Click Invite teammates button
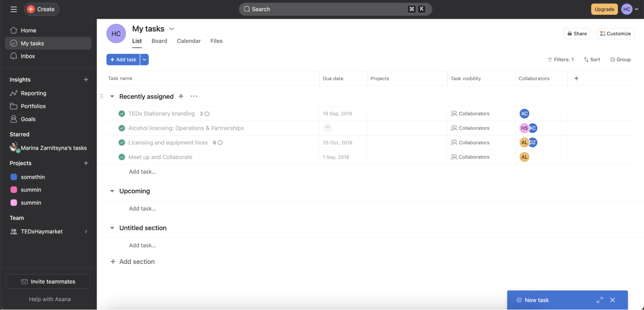 pos(48,282)
